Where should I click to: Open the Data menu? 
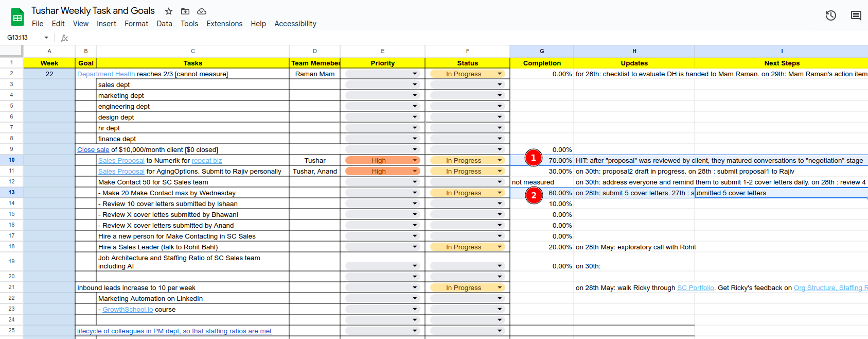click(165, 24)
